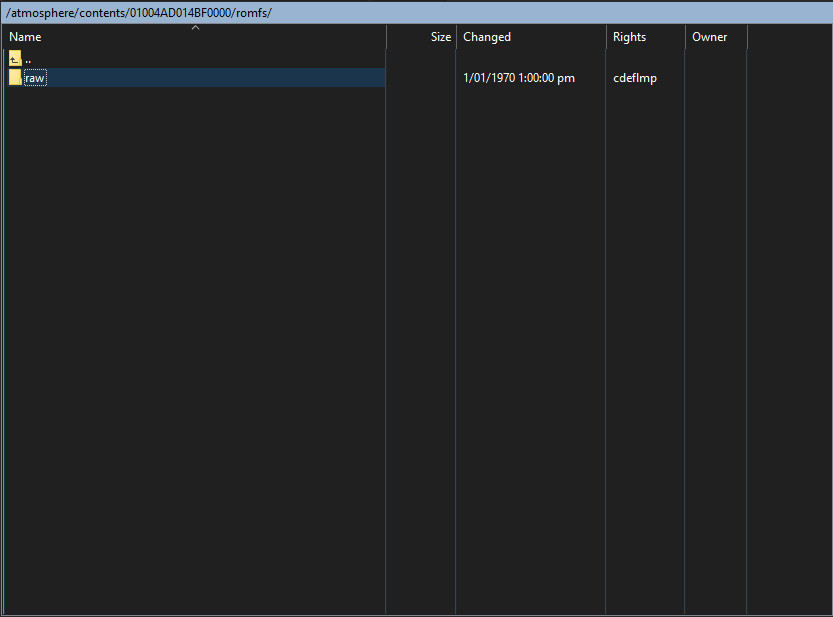Click the empty Size cell in raw row

pyautogui.click(x=420, y=78)
